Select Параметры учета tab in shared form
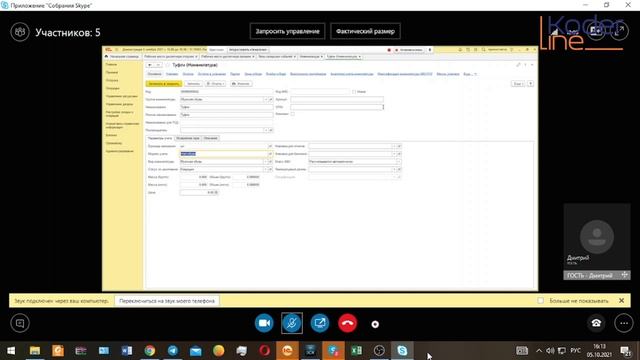 [x=160, y=138]
